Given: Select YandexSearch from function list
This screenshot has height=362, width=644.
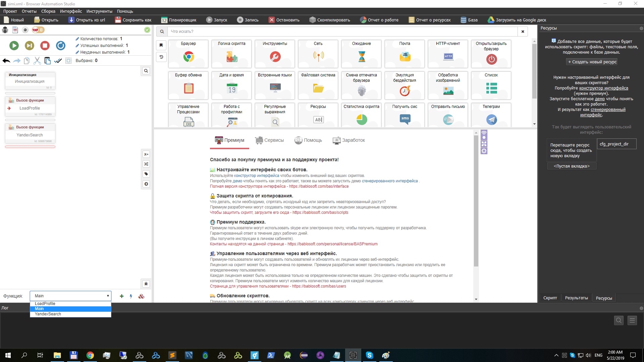Looking at the screenshot, I should click(48, 314).
